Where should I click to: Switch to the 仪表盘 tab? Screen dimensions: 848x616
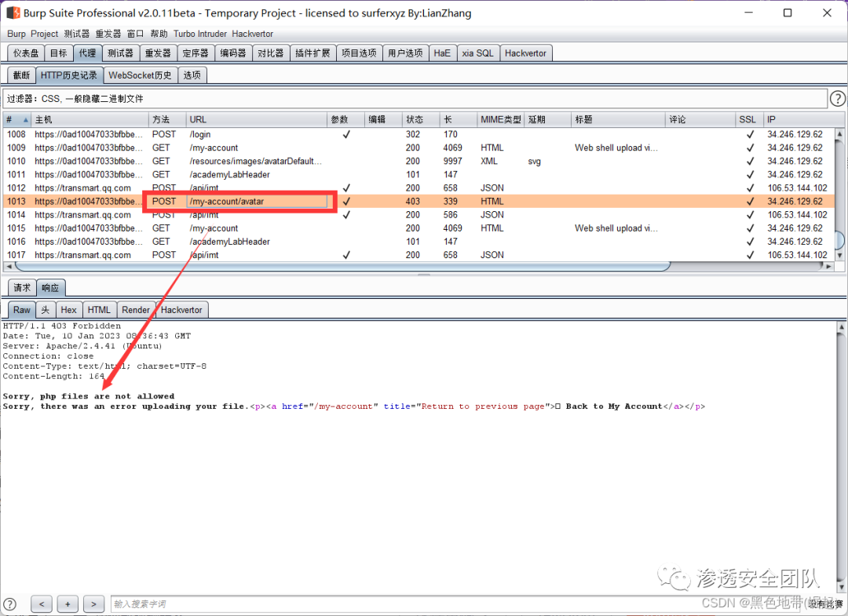[26, 53]
